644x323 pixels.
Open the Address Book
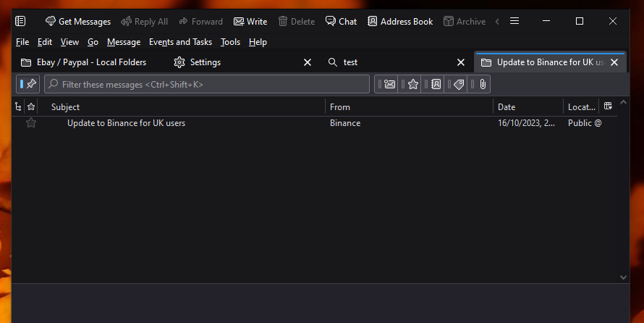point(399,22)
